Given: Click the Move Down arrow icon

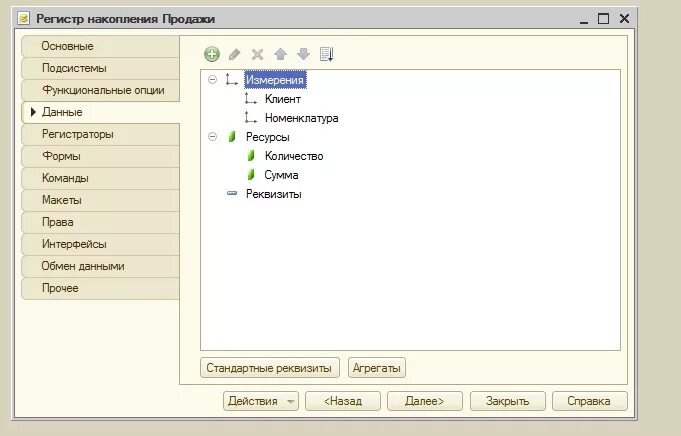Looking at the screenshot, I should (303, 54).
